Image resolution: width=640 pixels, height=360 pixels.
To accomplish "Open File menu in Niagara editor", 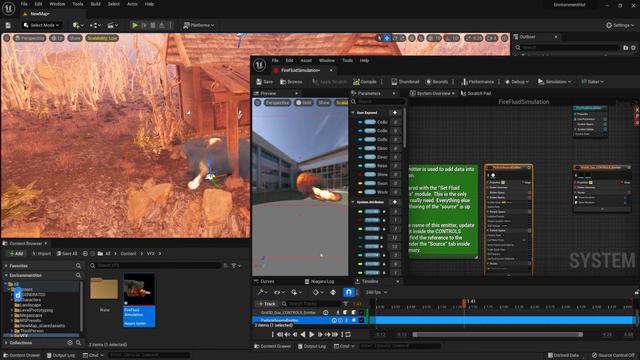I will (275, 60).
